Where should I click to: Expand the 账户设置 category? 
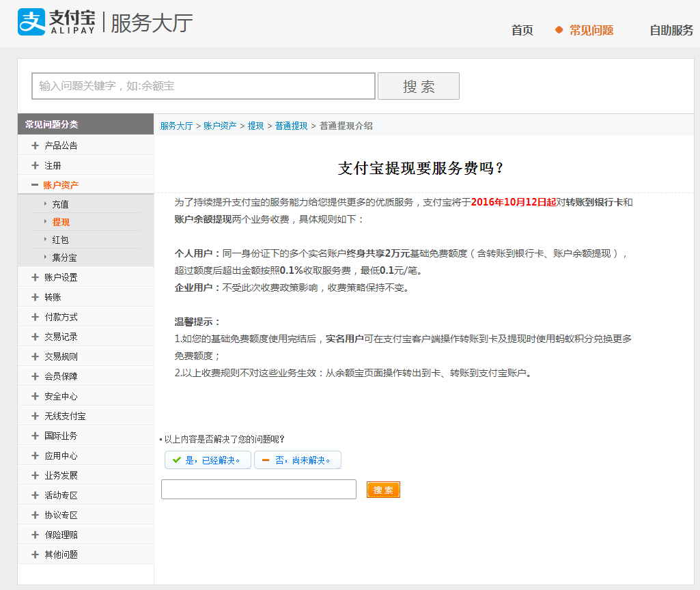point(61,277)
